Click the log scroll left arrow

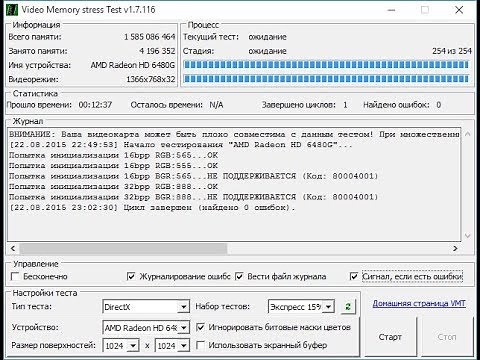13,248
